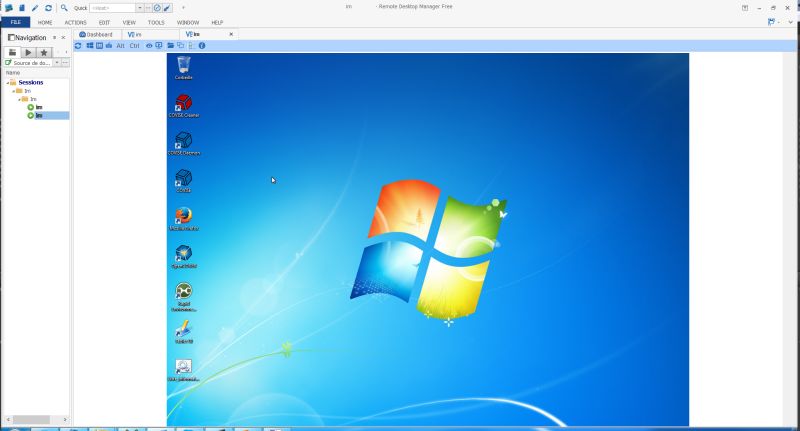Screen dimensions: 800x431
Task: Collapse the ribbon with the chevron at far right
Action: click(790, 22)
